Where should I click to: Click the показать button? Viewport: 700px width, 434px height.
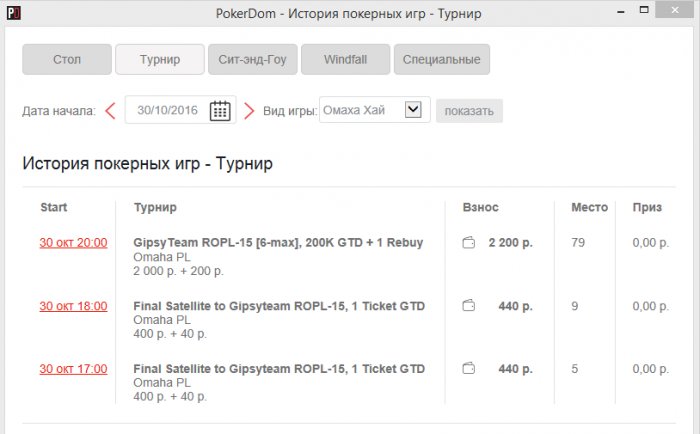(469, 111)
